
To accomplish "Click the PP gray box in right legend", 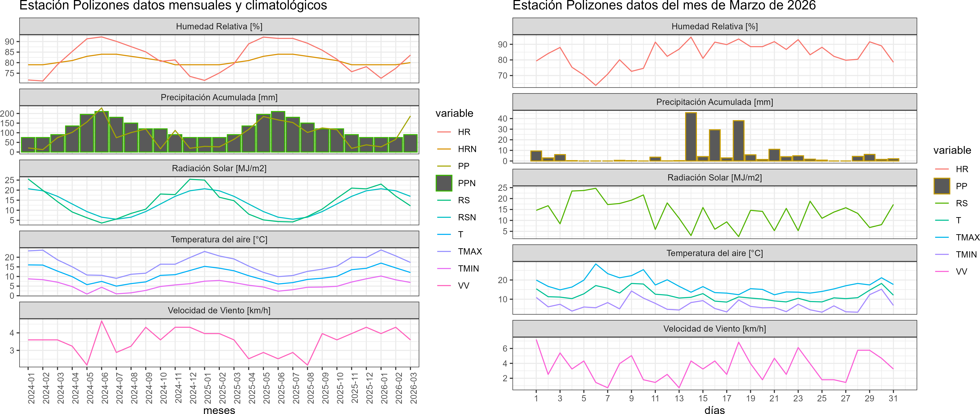I will pos(942,186).
